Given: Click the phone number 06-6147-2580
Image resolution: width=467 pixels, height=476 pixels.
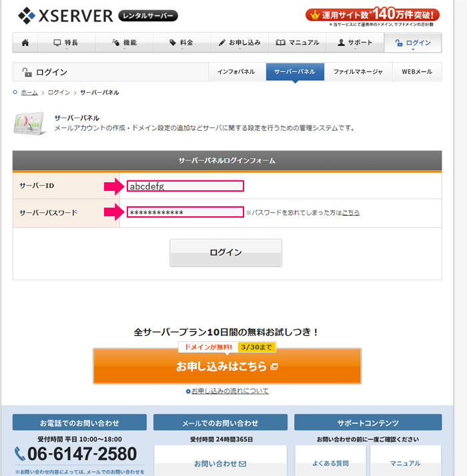Looking at the screenshot, I should click(82, 454).
